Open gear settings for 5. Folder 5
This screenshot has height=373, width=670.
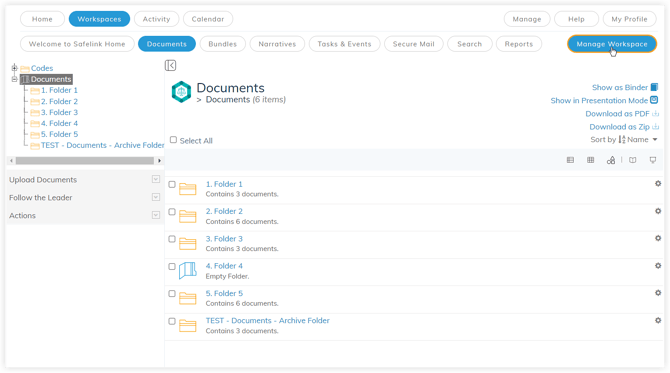tap(658, 293)
